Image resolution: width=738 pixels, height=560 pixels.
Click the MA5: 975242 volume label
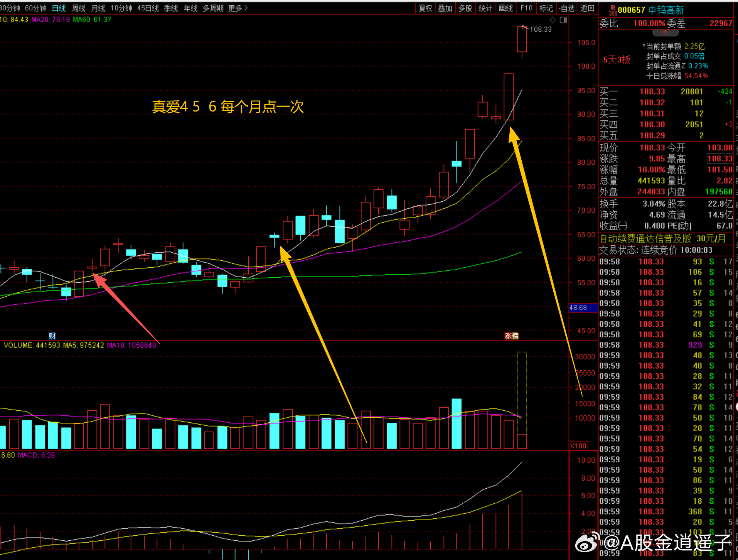click(x=84, y=345)
